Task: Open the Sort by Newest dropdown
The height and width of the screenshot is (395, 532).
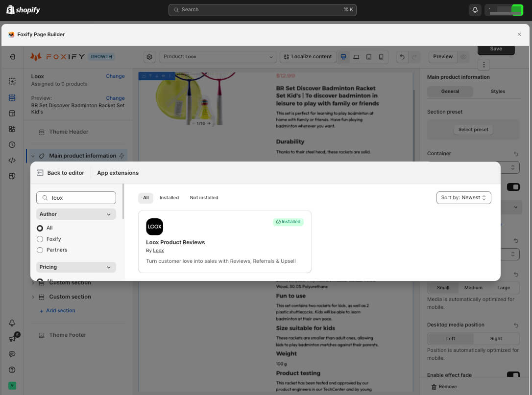Action: pos(463,197)
